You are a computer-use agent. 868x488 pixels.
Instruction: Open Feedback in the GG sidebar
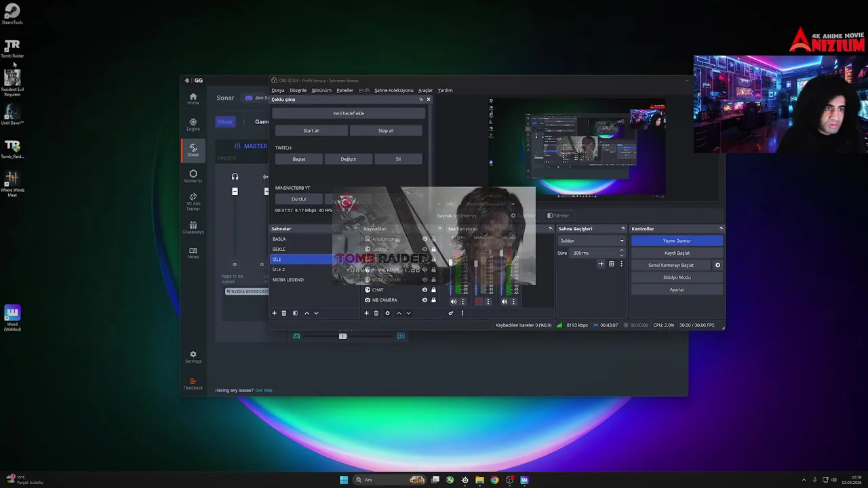point(193,384)
